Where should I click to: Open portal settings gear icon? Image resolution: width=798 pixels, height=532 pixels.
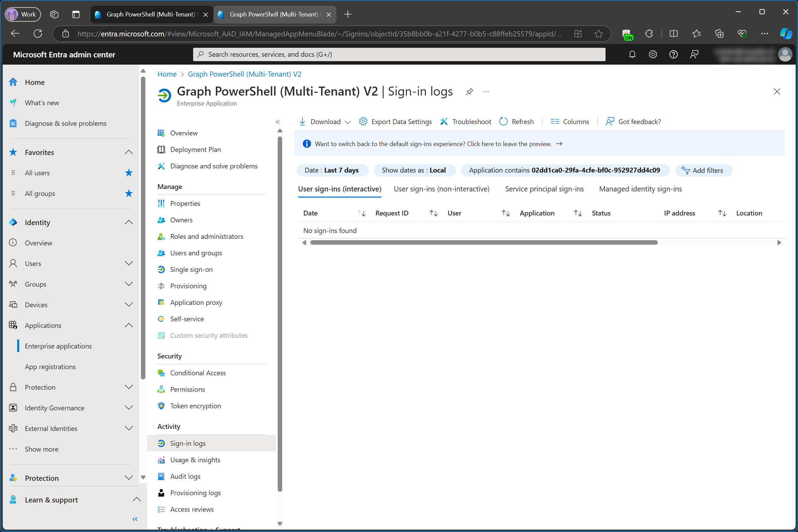point(653,54)
